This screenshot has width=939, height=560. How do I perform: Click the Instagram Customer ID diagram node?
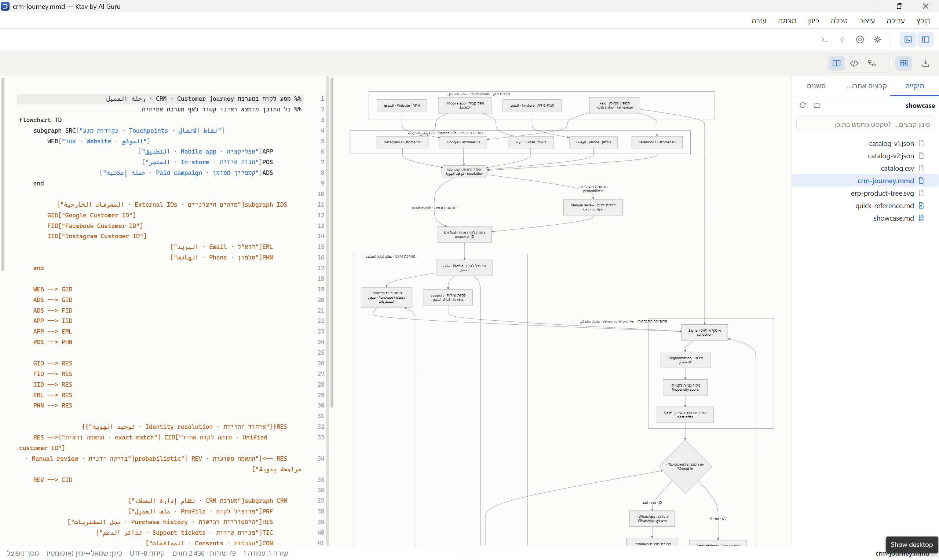click(x=402, y=142)
